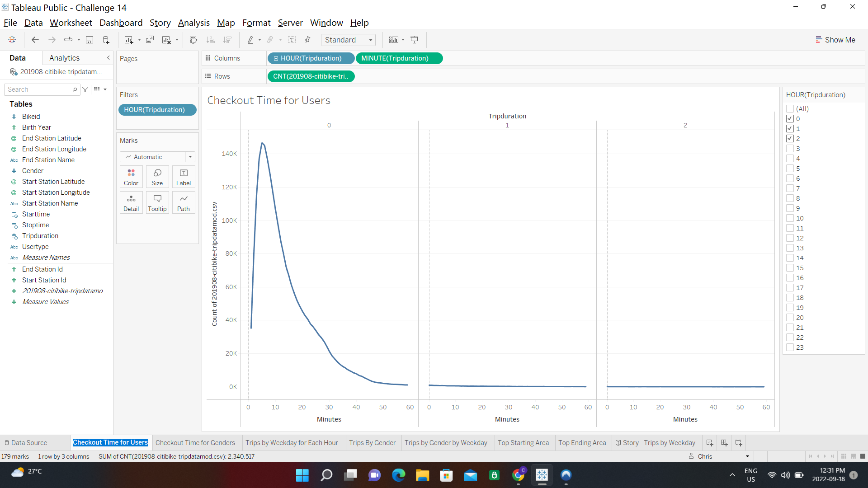
Task: Click the HOUR(Tripduration) pill in Filters
Action: click(x=157, y=110)
